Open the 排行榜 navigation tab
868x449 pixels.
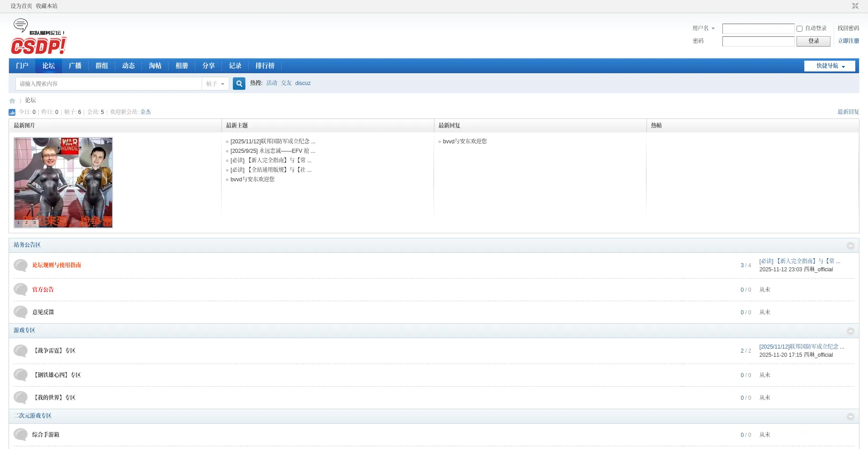[265, 66]
